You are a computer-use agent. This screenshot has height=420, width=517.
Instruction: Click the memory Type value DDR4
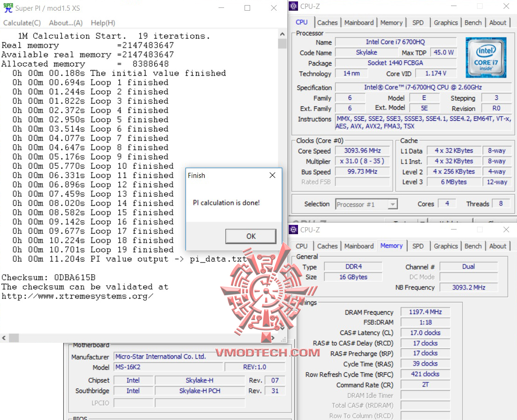click(x=353, y=267)
